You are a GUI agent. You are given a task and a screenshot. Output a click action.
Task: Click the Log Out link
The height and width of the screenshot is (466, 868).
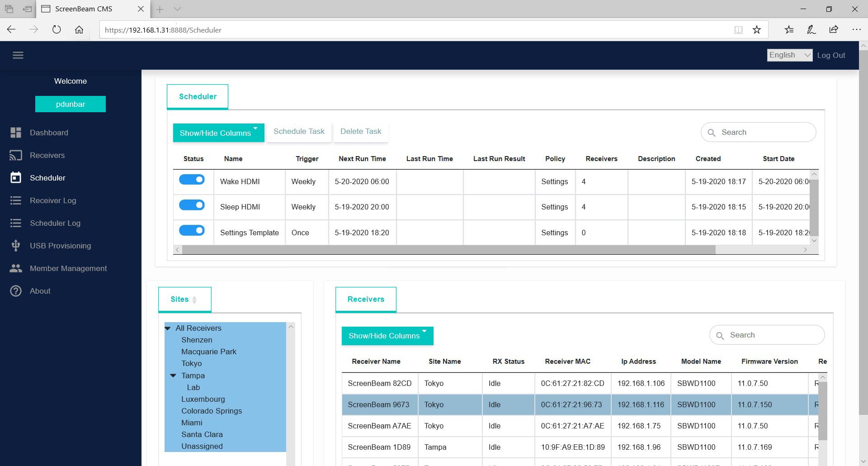point(831,55)
